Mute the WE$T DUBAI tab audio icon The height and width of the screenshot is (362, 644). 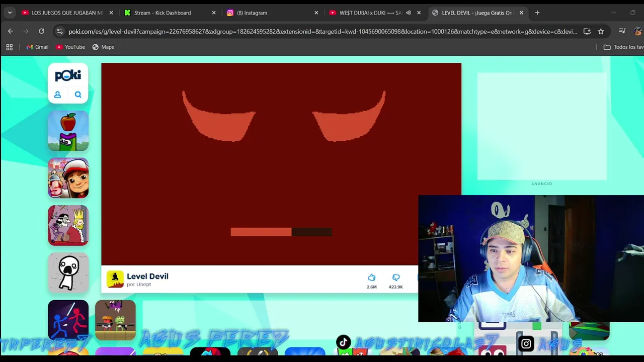coord(409,13)
